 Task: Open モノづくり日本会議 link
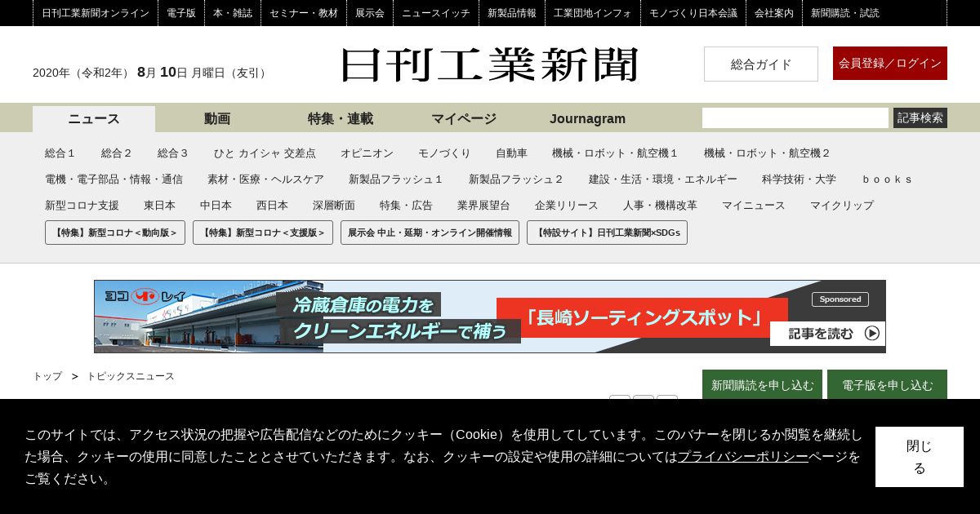tap(693, 13)
